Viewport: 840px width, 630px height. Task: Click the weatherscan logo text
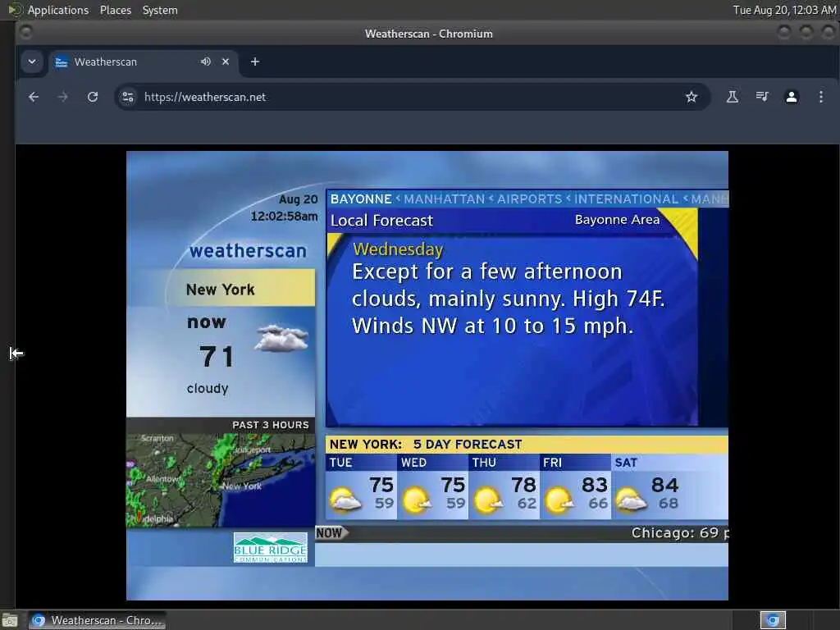(x=248, y=251)
